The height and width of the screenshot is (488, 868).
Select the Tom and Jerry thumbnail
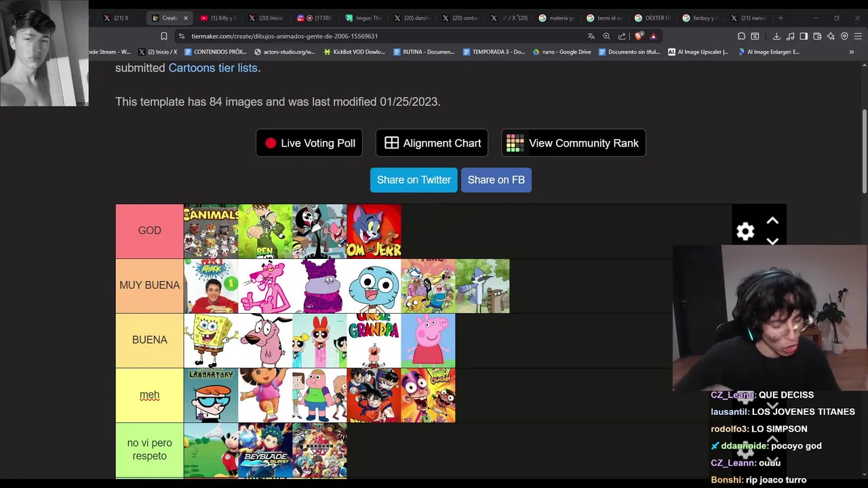point(374,231)
